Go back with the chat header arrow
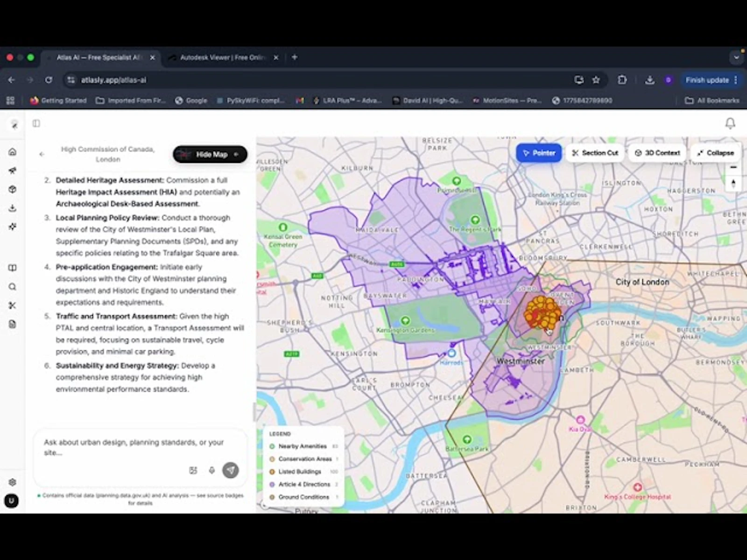Image resolution: width=747 pixels, height=560 pixels. coord(42,154)
